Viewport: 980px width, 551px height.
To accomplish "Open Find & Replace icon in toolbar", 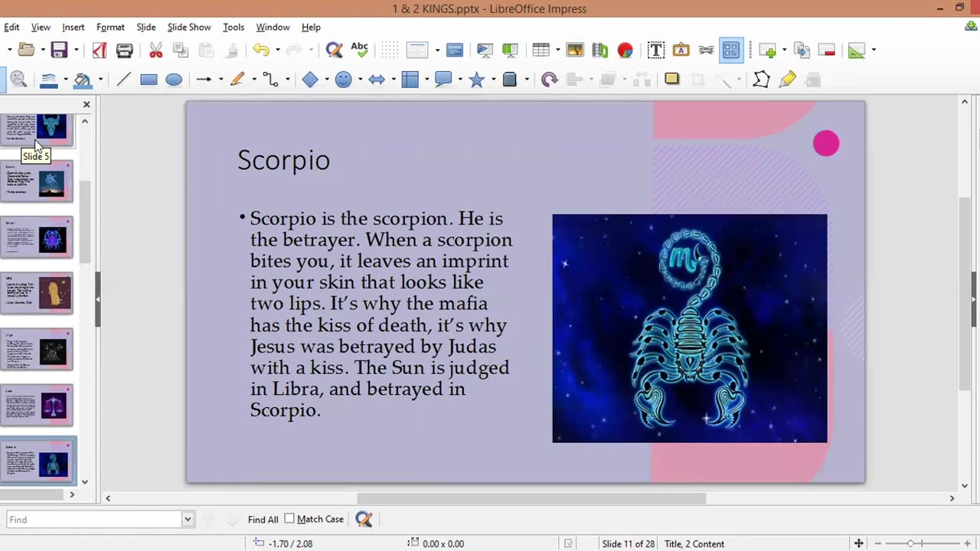I will click(x=334, y=51).
